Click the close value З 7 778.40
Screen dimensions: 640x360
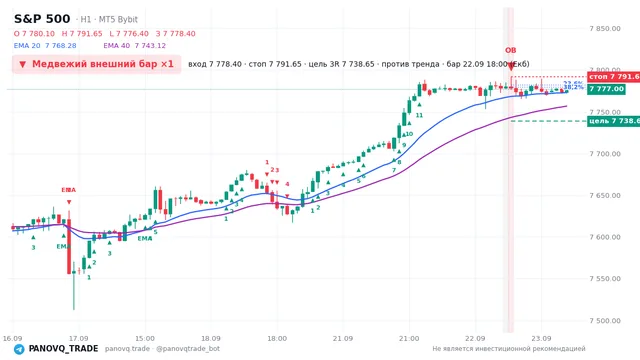(x=176, y=33)
